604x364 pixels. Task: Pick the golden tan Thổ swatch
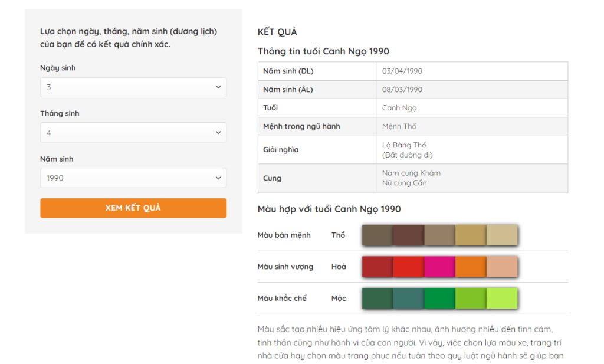[471, 235]
